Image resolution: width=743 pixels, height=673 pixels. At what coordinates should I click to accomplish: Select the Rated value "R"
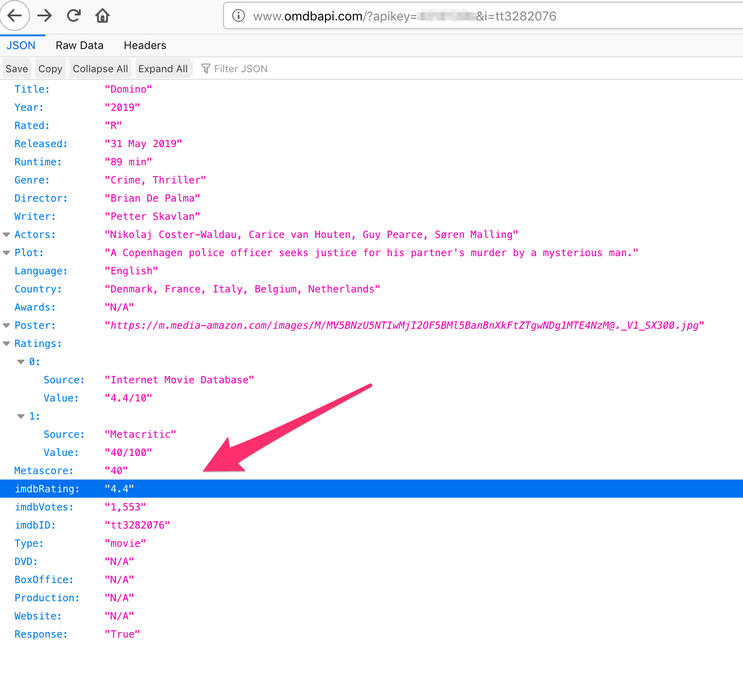(113, 126)
